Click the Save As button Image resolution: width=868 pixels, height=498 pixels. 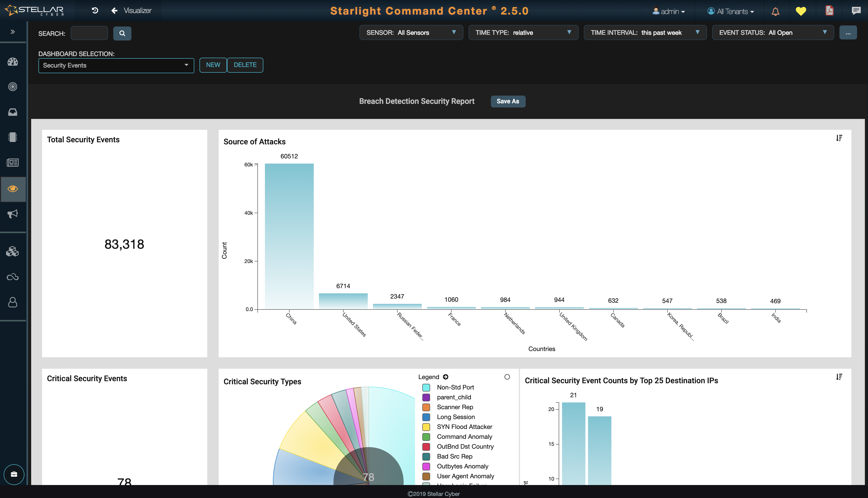(508, 101)
